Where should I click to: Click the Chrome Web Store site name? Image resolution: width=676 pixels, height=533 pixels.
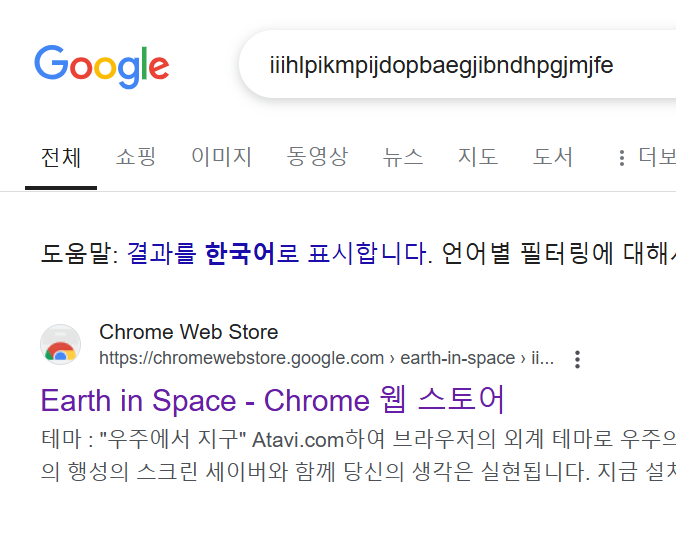point(188,332)
